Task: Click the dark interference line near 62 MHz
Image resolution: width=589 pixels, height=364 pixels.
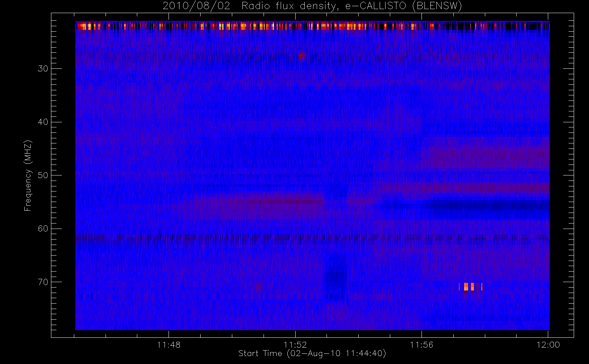Action: coord(312,238)
